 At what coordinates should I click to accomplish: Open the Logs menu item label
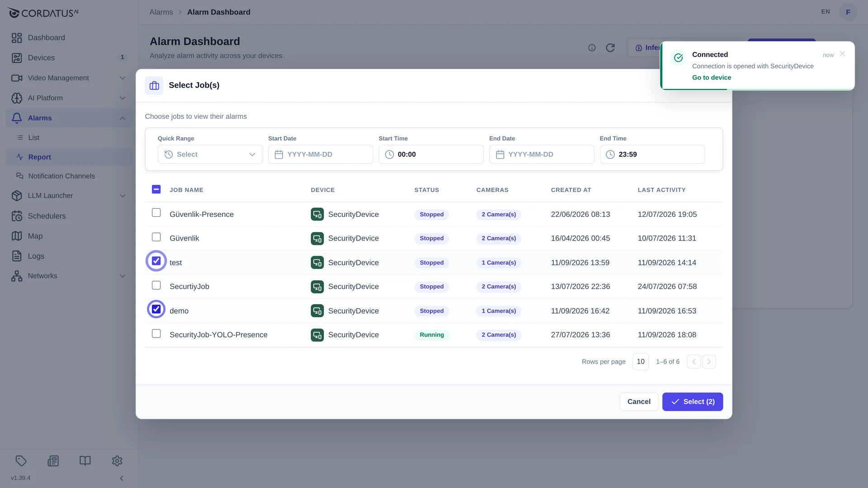point(36,256)
